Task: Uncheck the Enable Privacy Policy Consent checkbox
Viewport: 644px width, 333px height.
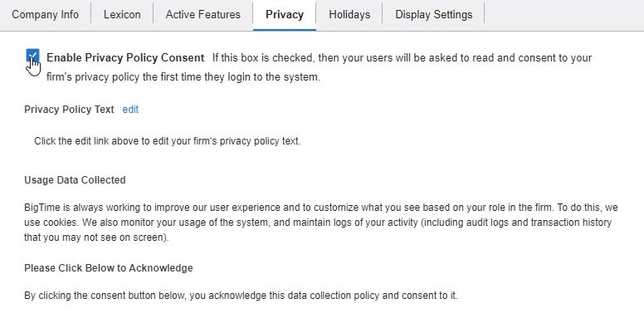Action: (x=32, y=56)
